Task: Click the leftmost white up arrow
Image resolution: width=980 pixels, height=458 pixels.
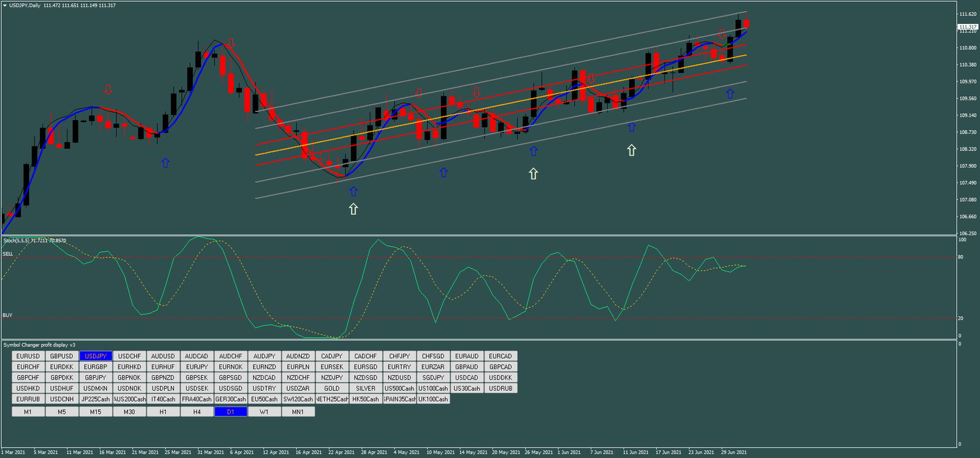Action: [353, 209]
